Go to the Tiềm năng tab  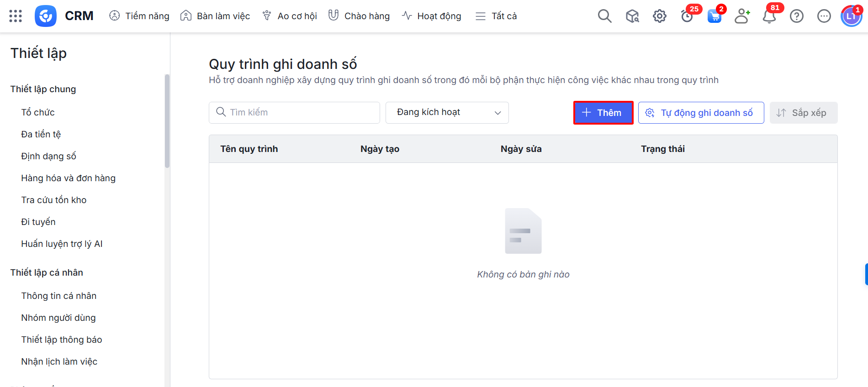tap(139, 16)
